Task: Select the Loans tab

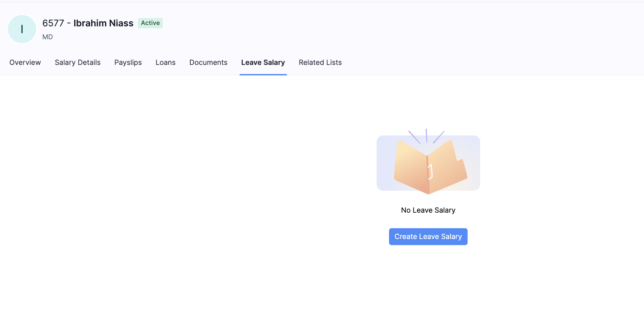Action: tap(165, 63)
